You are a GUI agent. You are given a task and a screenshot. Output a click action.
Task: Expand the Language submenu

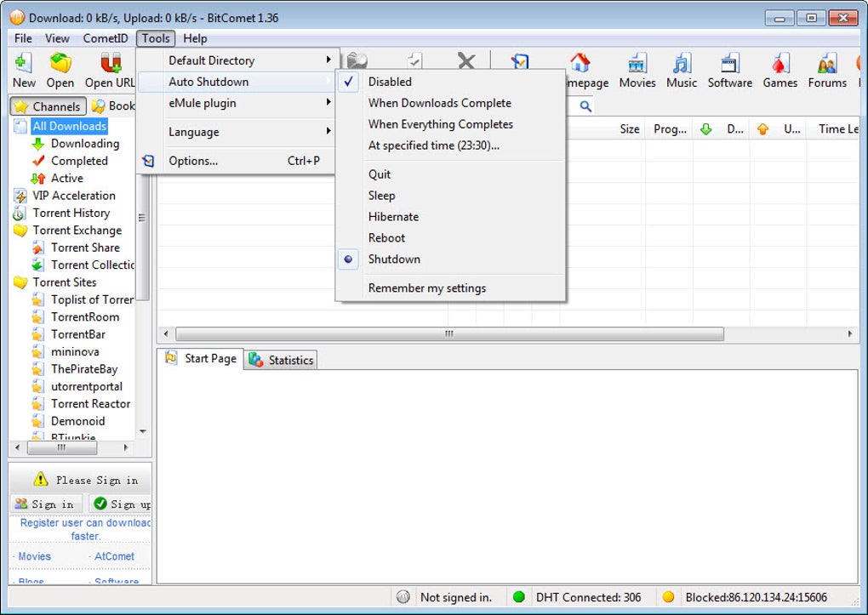[x=236, y=132]
